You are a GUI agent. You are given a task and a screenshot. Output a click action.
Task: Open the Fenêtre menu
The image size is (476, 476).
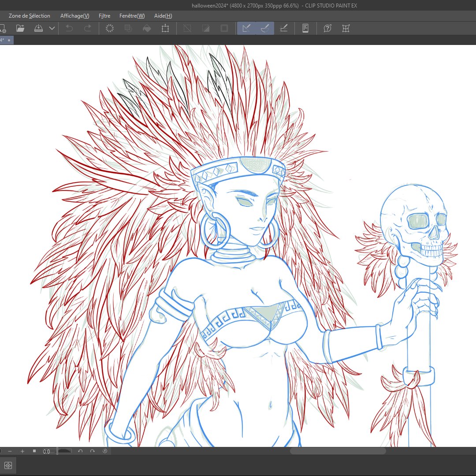132,16
